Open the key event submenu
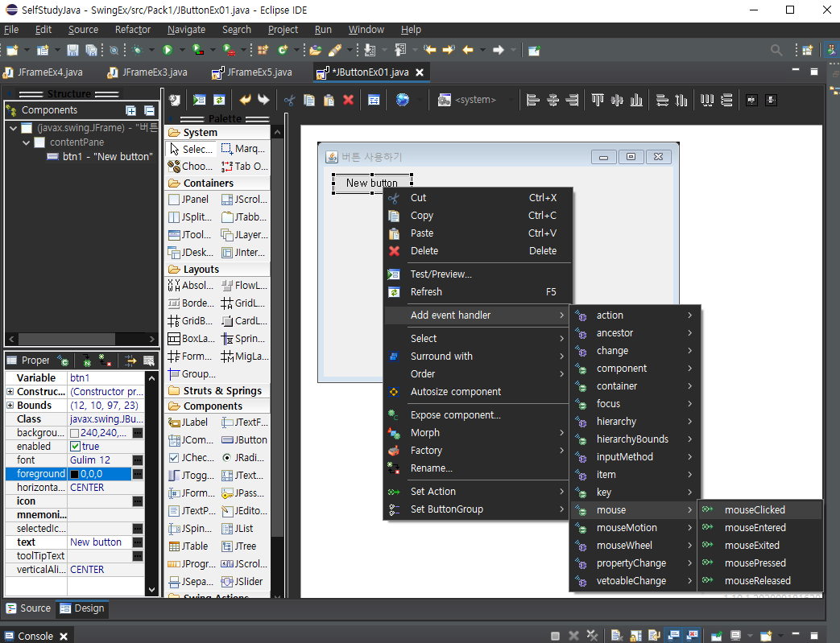840x643 pixels. [x=635, y=492]
